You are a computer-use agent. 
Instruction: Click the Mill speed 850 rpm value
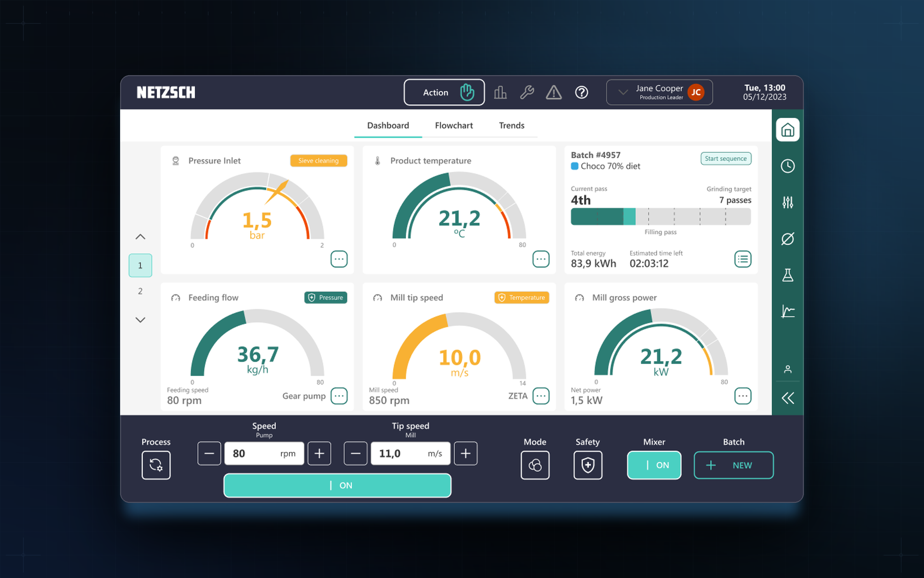[x=389, y=400]
